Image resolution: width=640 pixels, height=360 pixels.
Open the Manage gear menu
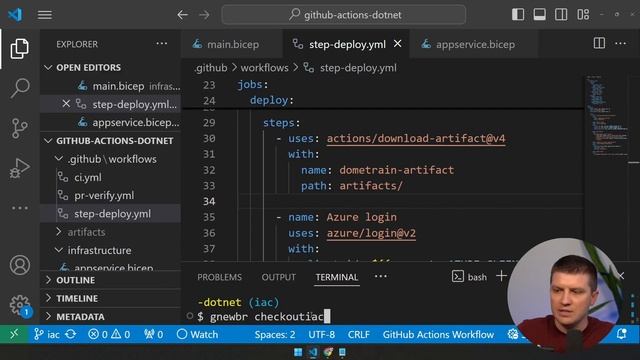(19, 305)
